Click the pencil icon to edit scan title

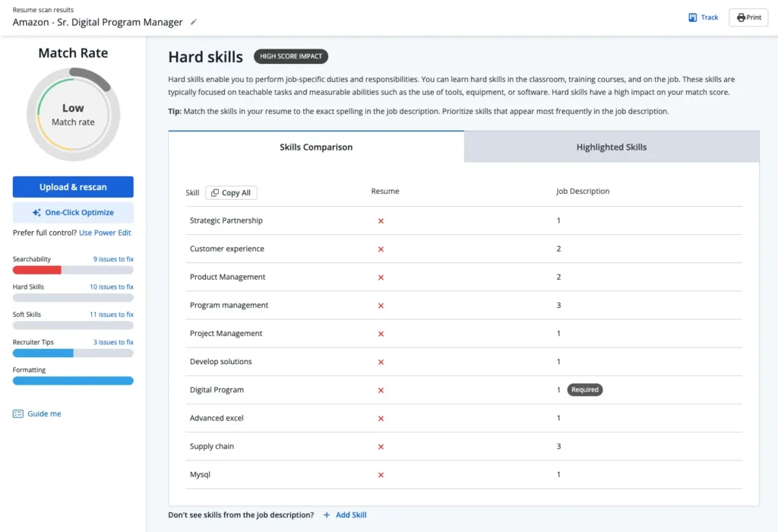(x=194, y=22)
